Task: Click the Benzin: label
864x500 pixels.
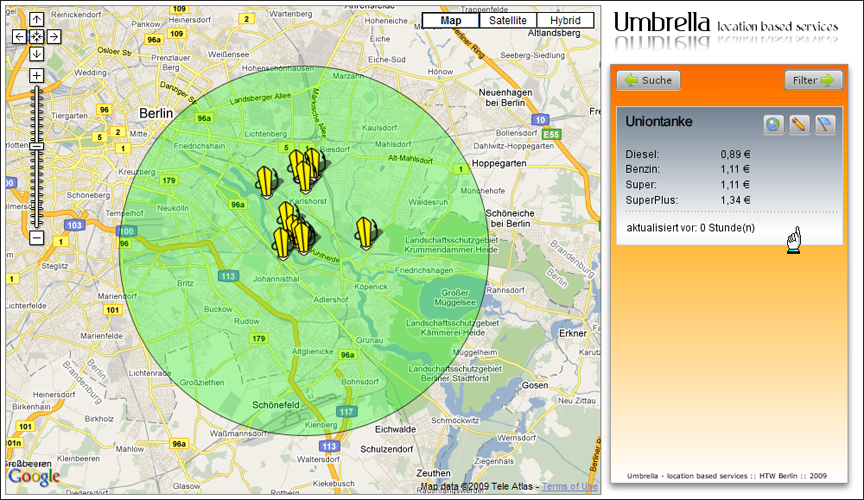Action: (x=642, y=169)
